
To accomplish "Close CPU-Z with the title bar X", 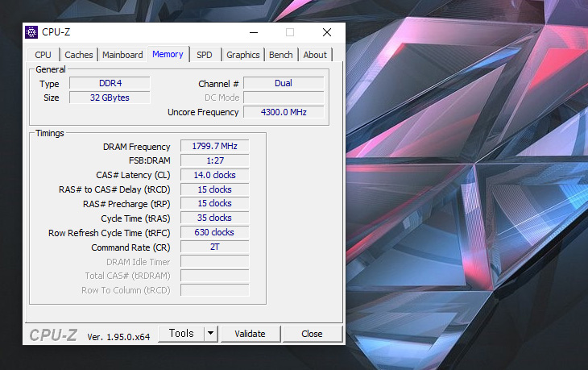I will (327, 32).
